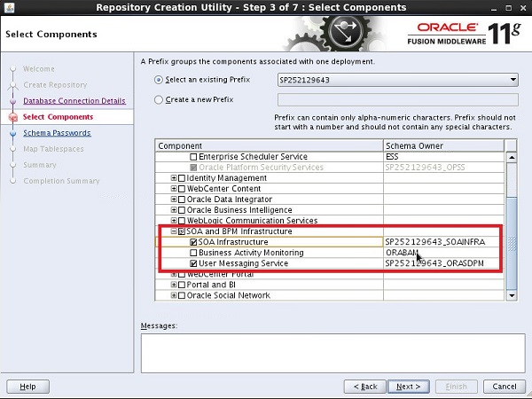This screenshot has width=532, height=399.
Task: Select the SP252129643_SOAINFRA schema owner cell
Action: (444, 242)
